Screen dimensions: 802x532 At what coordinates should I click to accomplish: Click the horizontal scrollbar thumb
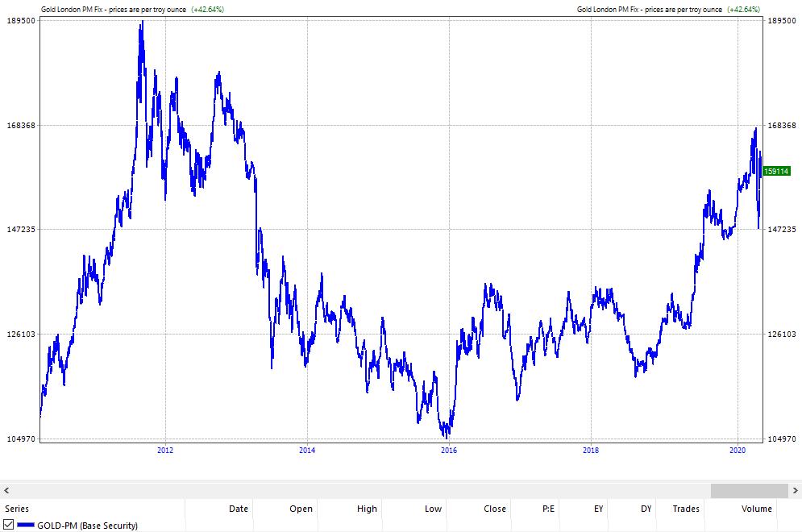point(749,490)
